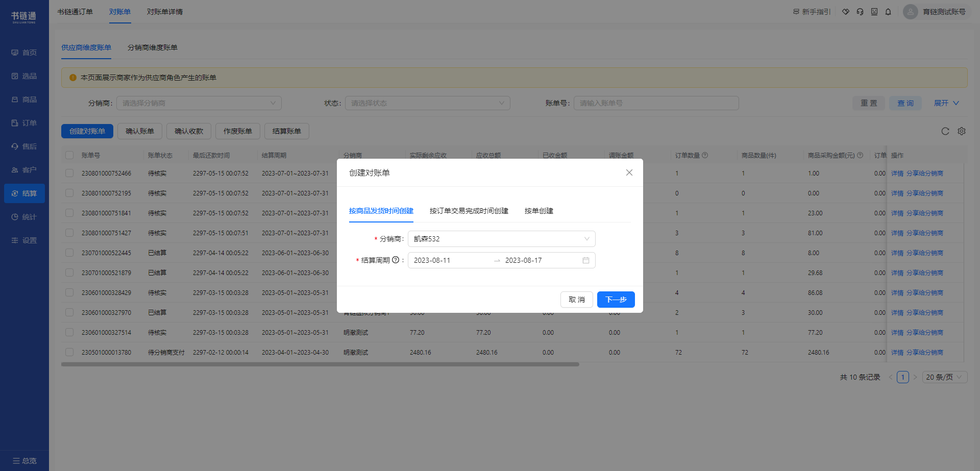Switch to the 分销商维度账单 tab
The width and height of the screenshot is (980, 471).
point(153,47)
